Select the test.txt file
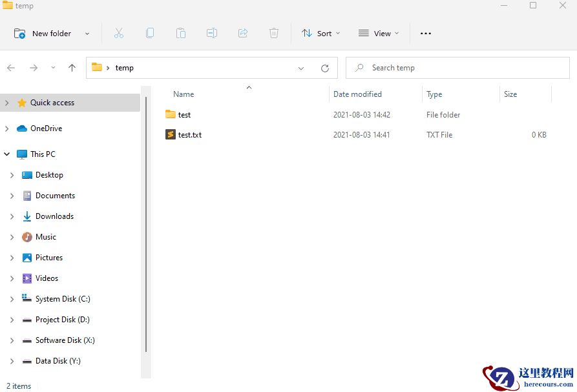 pos(189,135)
